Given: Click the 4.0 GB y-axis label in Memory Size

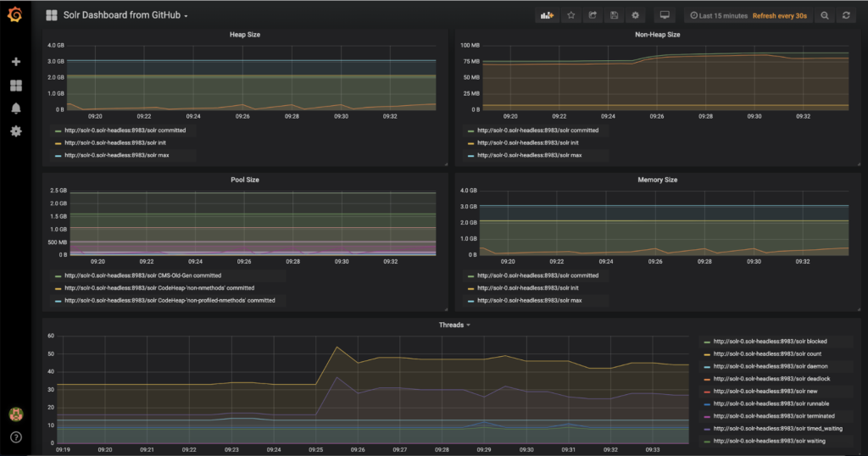Looking at the screenshot, I should [x=468, y=191].
